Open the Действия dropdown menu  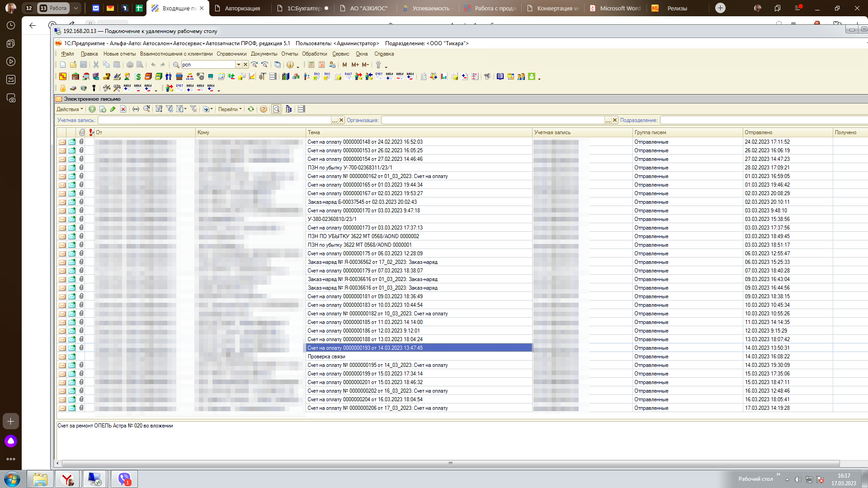[x=70, y=109]
